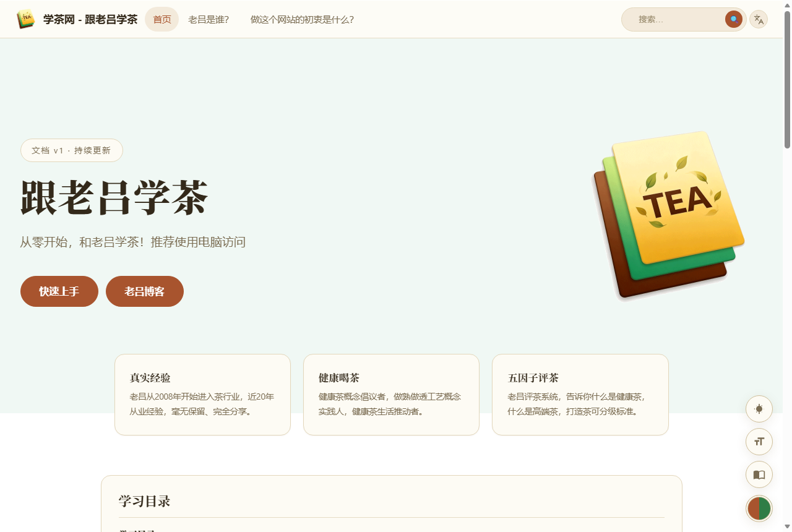792x532 pixels.
Task: Click the 快速上手 button
Action: point(59,291)
